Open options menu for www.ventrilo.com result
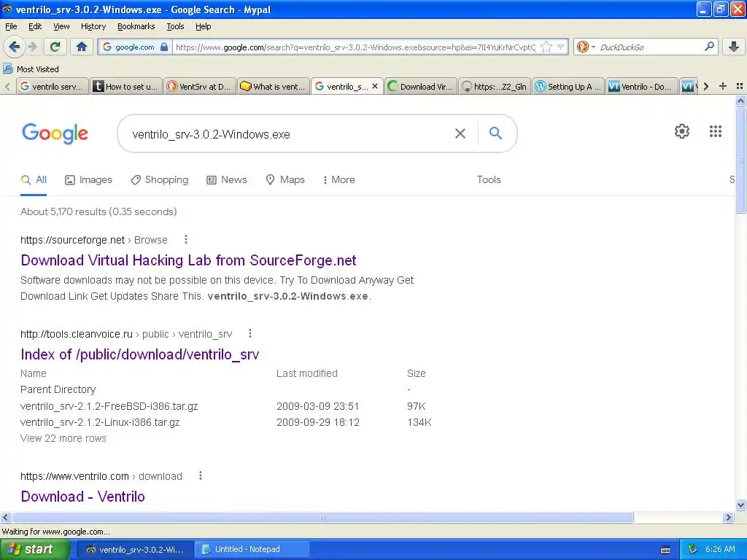This screenshot has height=560, width=747. pyautogui.click(x=201, y=475)
